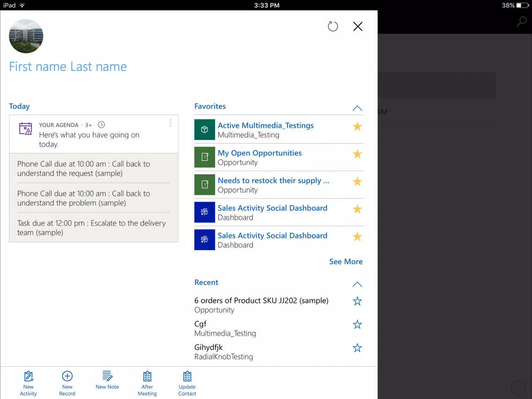Tap the search magnifier in background app
Screen dimensions: 532x399
pos(522,22)
